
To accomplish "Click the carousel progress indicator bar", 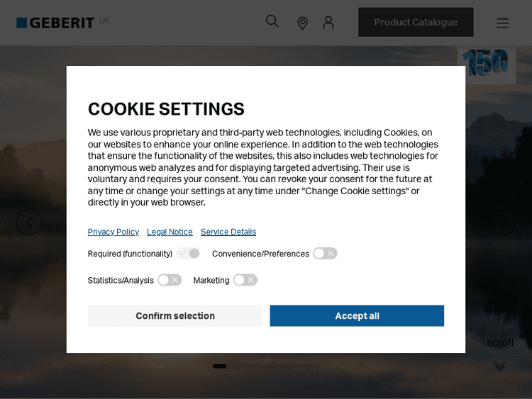I will point(265,366).
